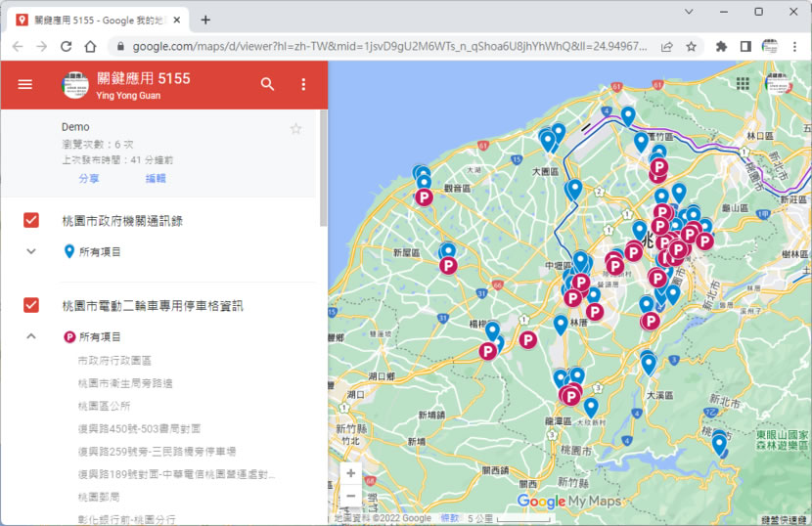The image size is (812, 526).
Task: Click the 編輯 link
Action: (156, 178)
